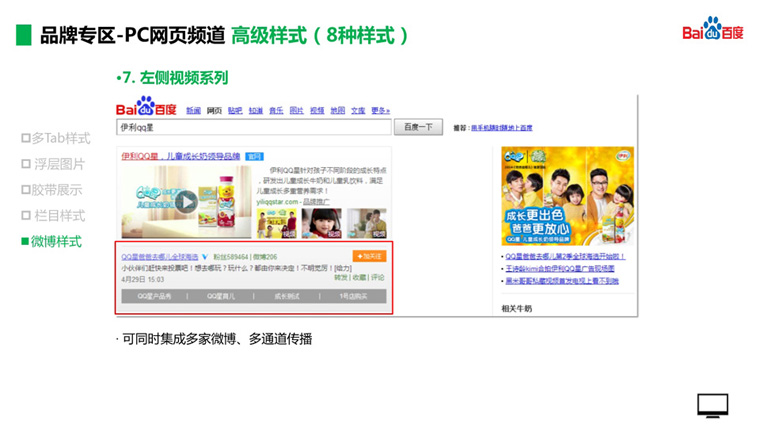The width and height of the screenshot is (760, 428).
Task: Click the yiliqqstar.com URL text
Action: (277, 202)
